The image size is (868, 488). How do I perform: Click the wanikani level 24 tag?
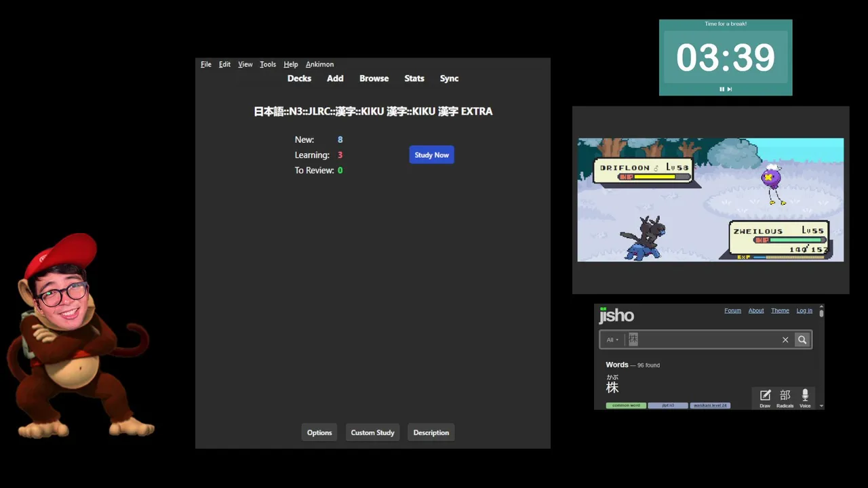pyautogui.click(x=710, y=405)
